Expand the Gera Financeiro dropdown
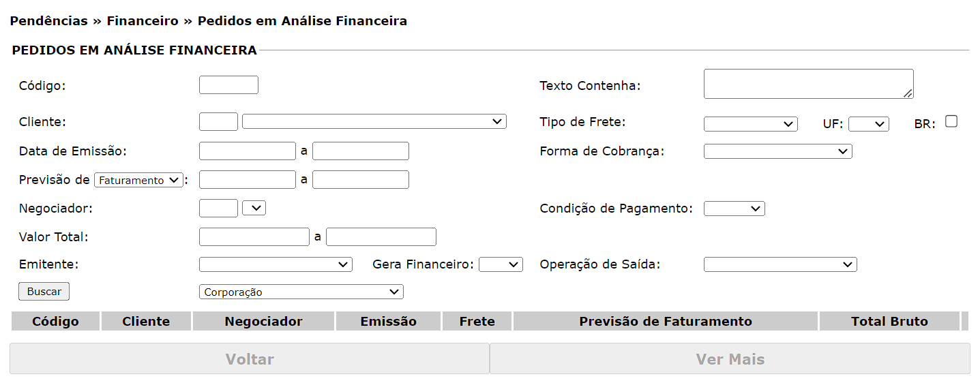Image resolution: width=980 pixels, height=383 pixels. coord(501,264)
